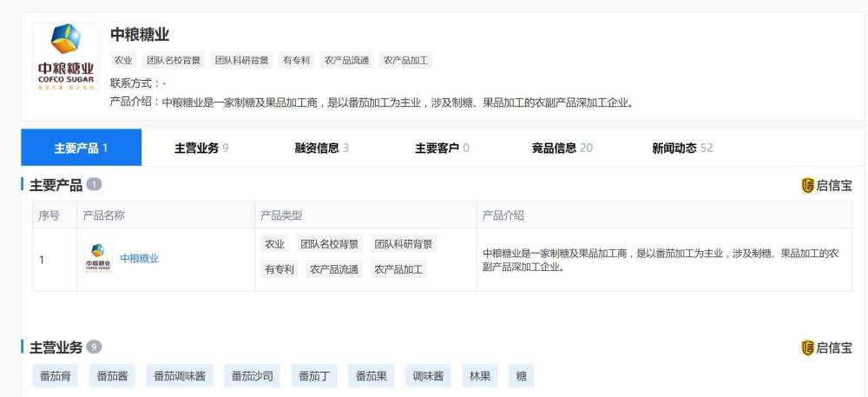This screenshot has width=868, height=397.
Task: Click the 农产品加工 tag in the product table
Action: coord(398,269)
